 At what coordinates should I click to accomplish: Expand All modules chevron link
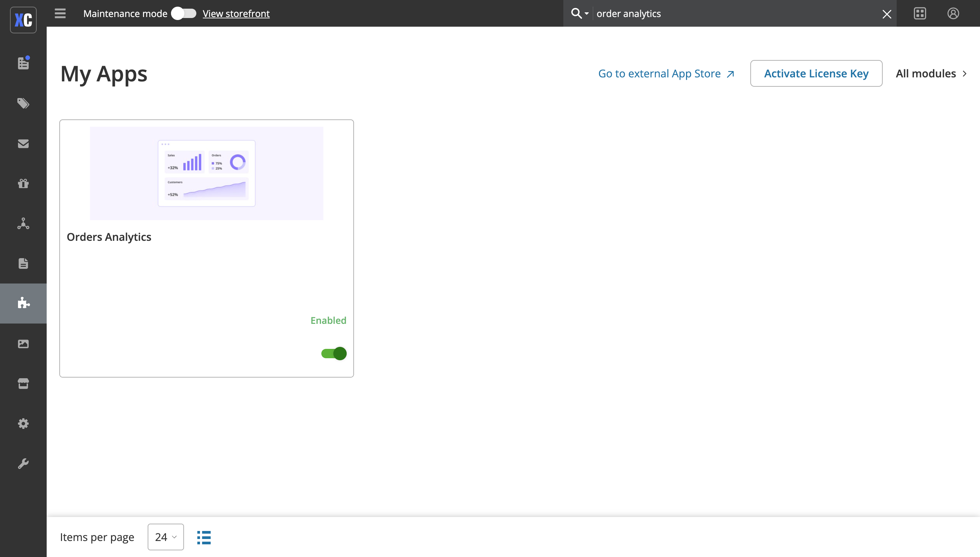(931, 73)
